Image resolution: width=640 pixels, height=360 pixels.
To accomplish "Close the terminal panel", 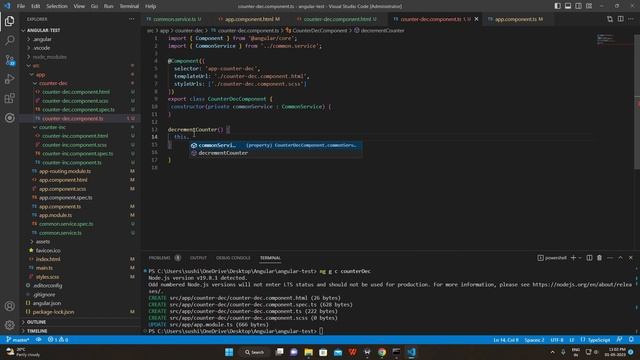I will [631, 258].
